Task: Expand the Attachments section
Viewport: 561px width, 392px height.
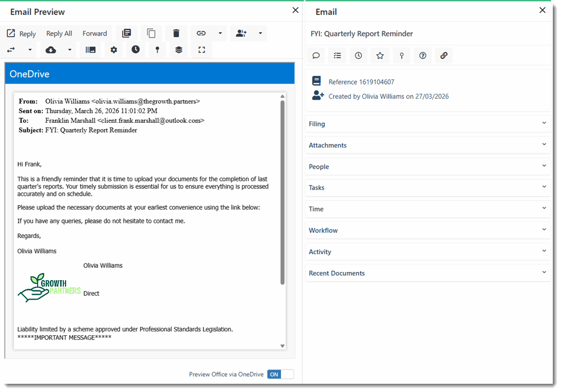Action: coord(428,145)
